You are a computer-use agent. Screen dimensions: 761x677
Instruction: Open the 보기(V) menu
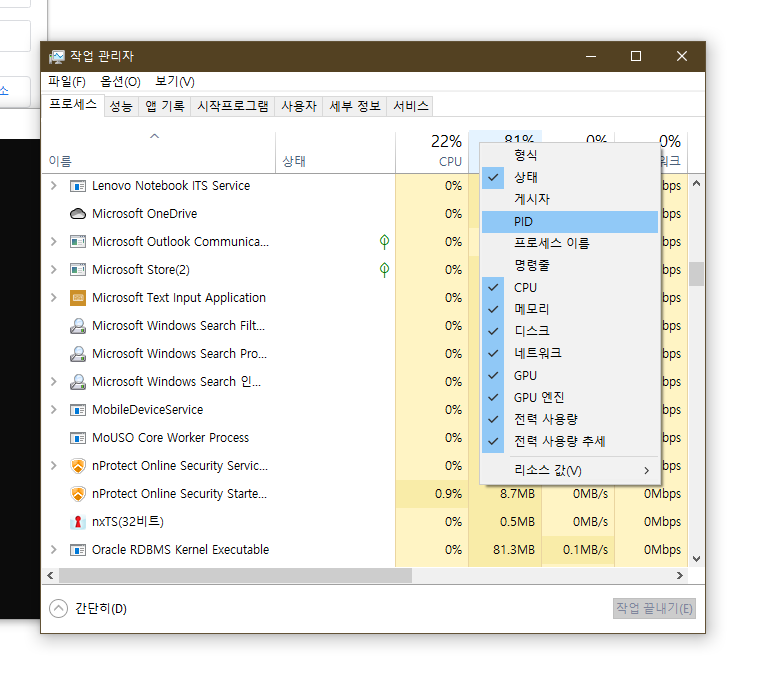tap(175, 82)
